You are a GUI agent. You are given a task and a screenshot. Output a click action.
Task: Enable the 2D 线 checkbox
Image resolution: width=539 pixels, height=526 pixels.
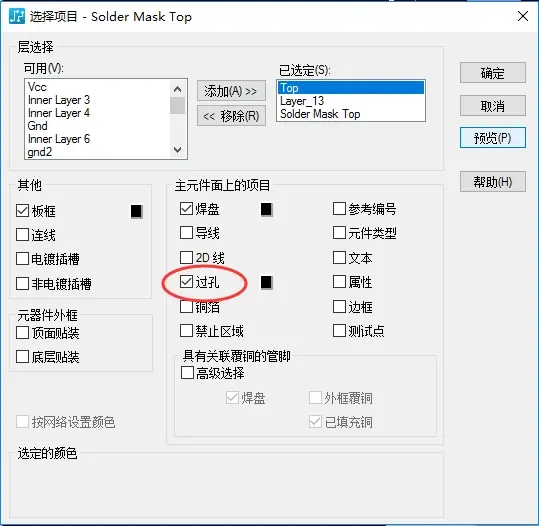(x=186, y=257)
